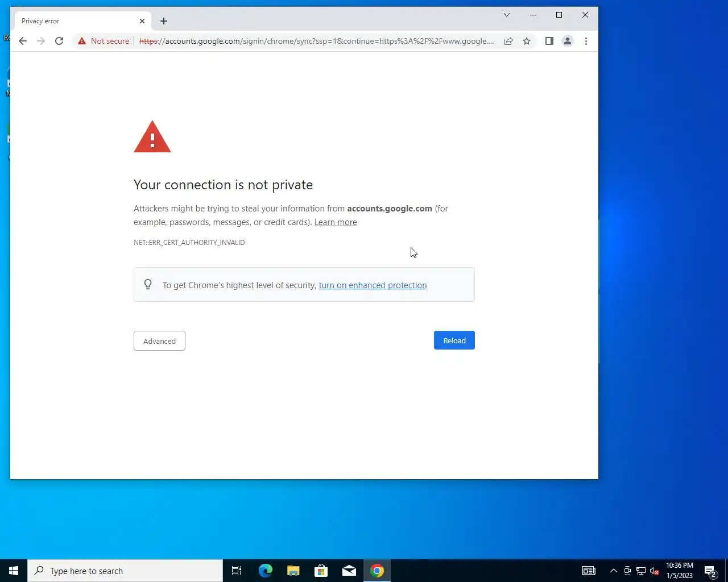Open the notification center icon
The width and height of the screenshot is (728, 582).
(x=710, y=571)
